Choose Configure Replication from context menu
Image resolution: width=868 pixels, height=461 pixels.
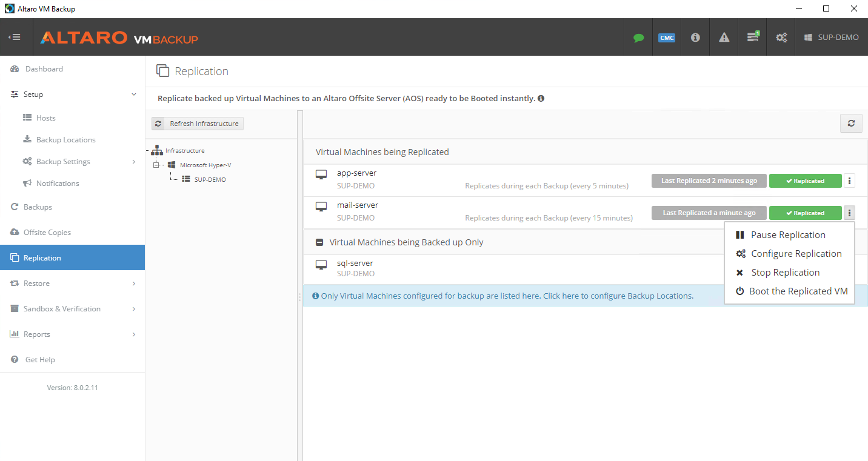pyautogui.click(x=789, y=254)
